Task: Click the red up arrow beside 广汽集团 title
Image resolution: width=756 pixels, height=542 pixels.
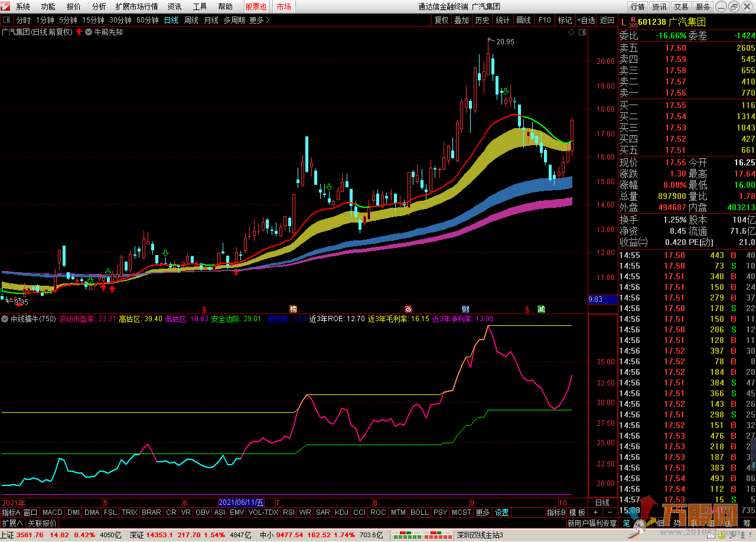Action: (79, 32)
